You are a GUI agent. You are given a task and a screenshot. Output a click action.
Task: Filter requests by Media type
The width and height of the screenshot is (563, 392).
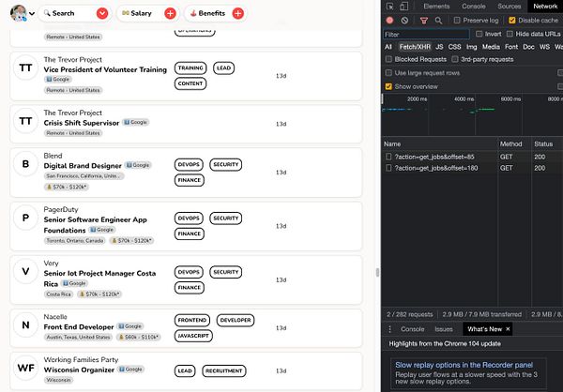[x=491, y=47]
